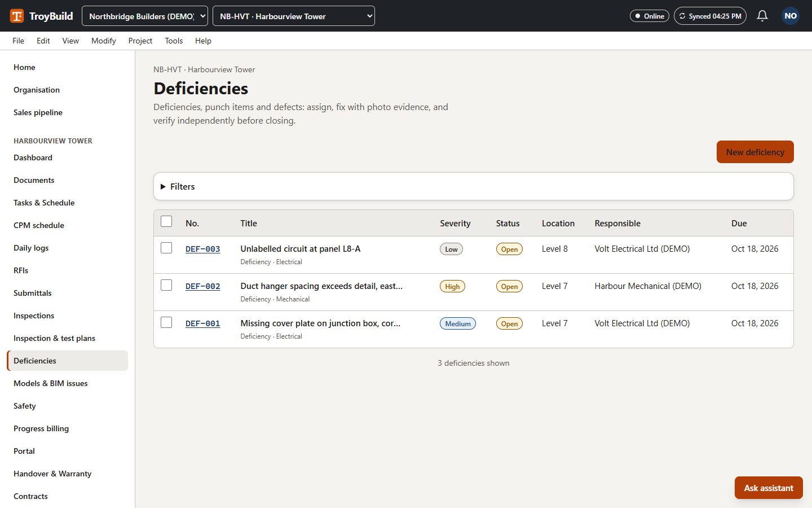Click the TroyBuild logo icon

(17, 16)
